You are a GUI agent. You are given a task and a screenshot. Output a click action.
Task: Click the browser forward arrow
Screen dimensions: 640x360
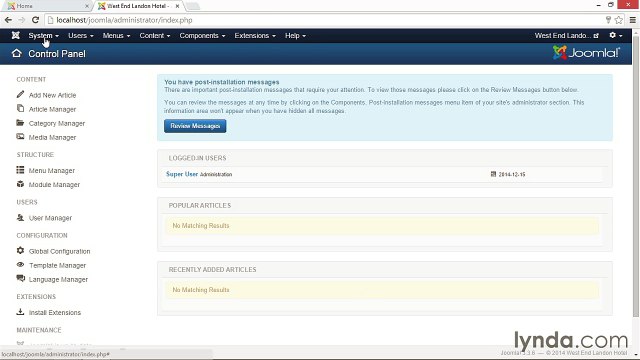pos(22,20)
